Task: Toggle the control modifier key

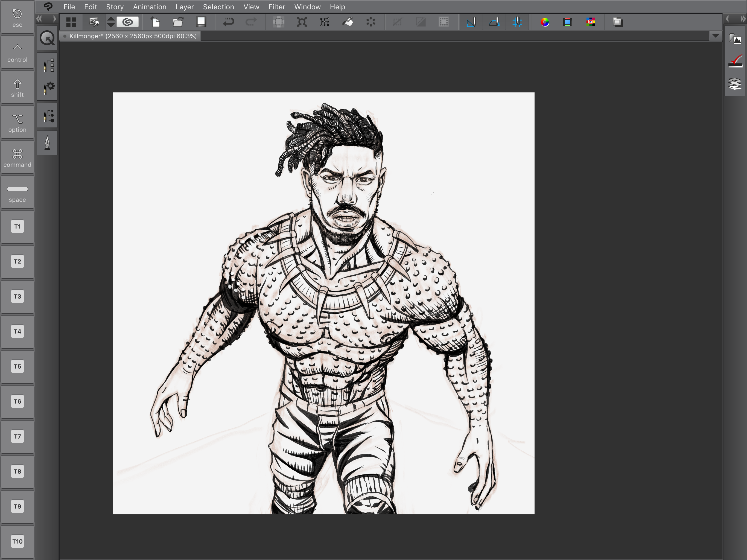Action: tap(17, 52)
